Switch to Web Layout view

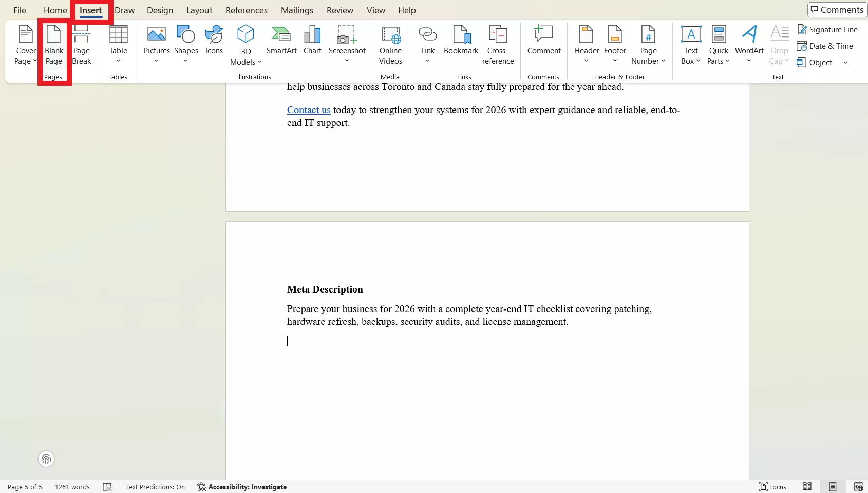click(858, 487)
